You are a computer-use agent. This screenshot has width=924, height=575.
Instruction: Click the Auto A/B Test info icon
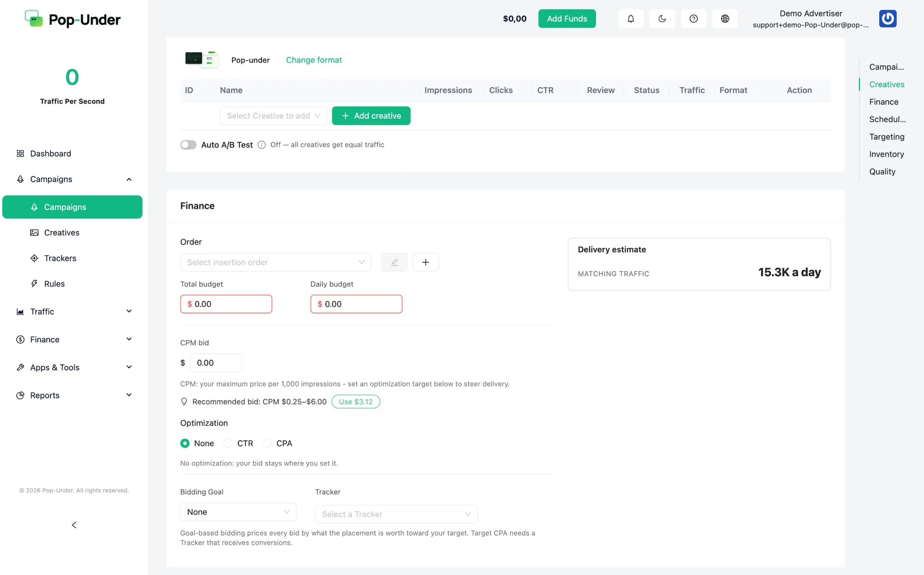[x=261, y=145]
